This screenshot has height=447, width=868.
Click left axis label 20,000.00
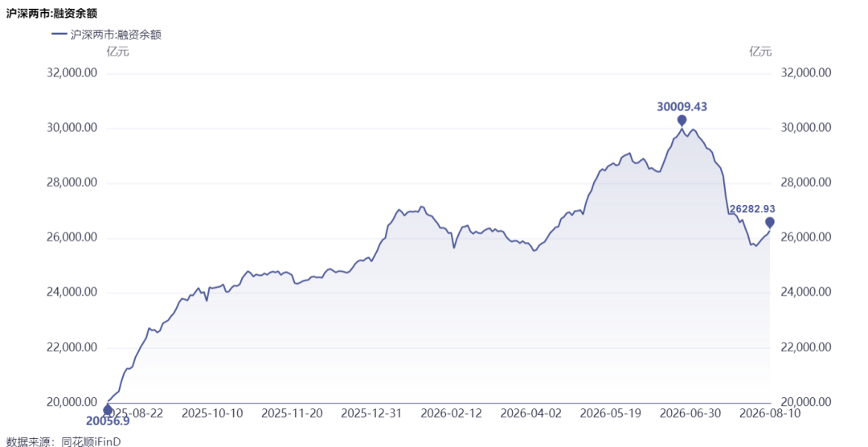coord(73,402)
